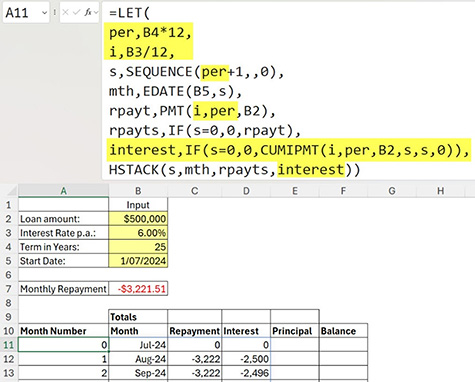Click the 'Interest Rate p.a.:' label
This screenshot has height=382, width=475.
63,233
